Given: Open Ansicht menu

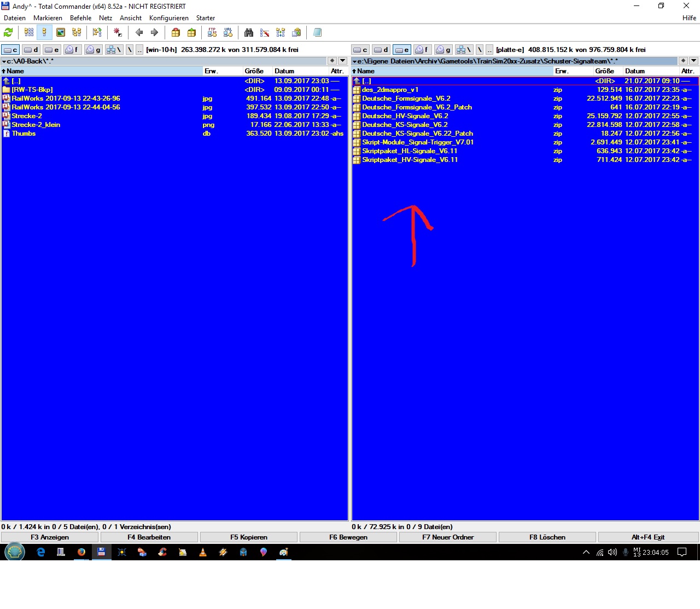Looking at the screenshot, I should 131,18.
